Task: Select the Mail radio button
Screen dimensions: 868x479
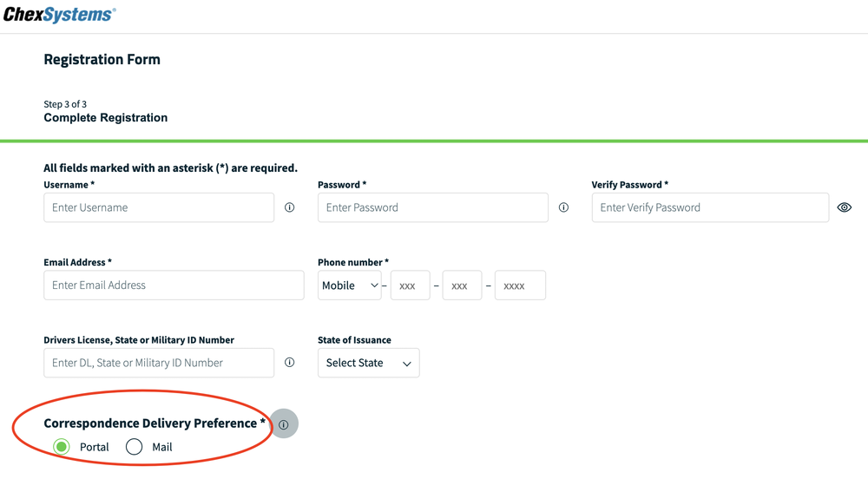Action: pyautogui.click(x=134, y=446)
